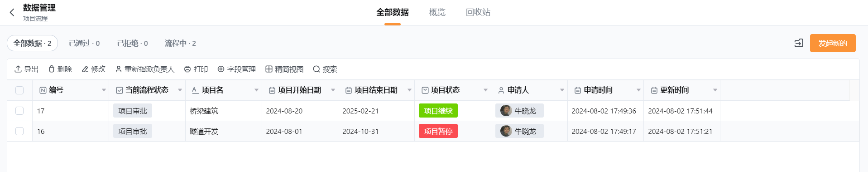Click 重新指派负责人 reassign item
The image size is (868, 172).
145,69
